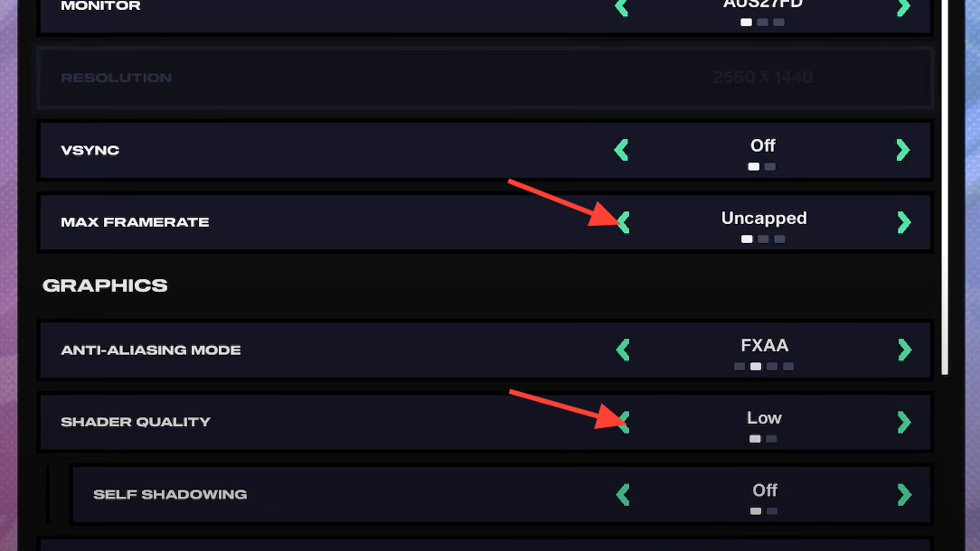Viewport: 980px width, 551px height.
Task: Click right arrow for Shader Quality
Action: [x=904, y=422]
